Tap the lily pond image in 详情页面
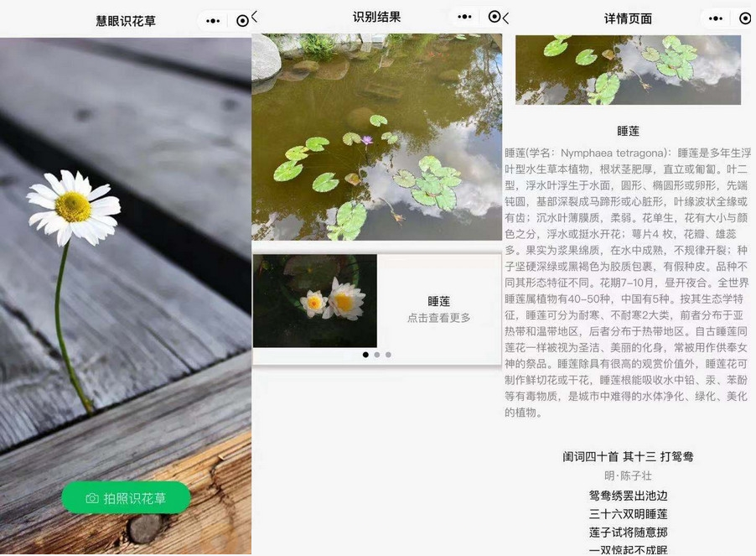 (x=629, y=70)
